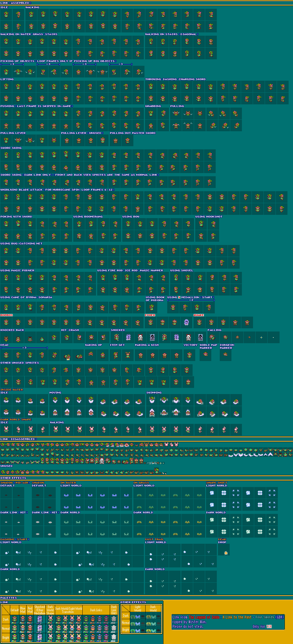Click the red 'BOMBOS' label
The height and width of the screenshot is (644, 293).
[6, 315]
